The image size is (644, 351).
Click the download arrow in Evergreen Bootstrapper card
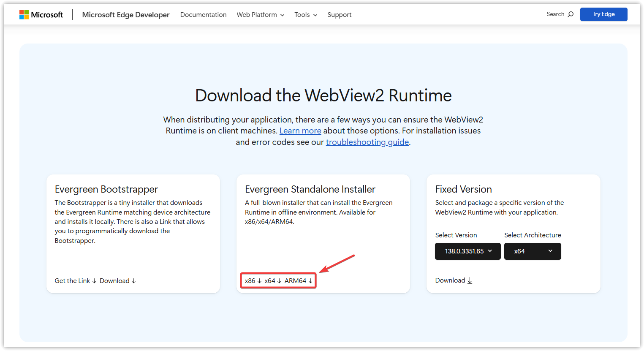point(133,280)
